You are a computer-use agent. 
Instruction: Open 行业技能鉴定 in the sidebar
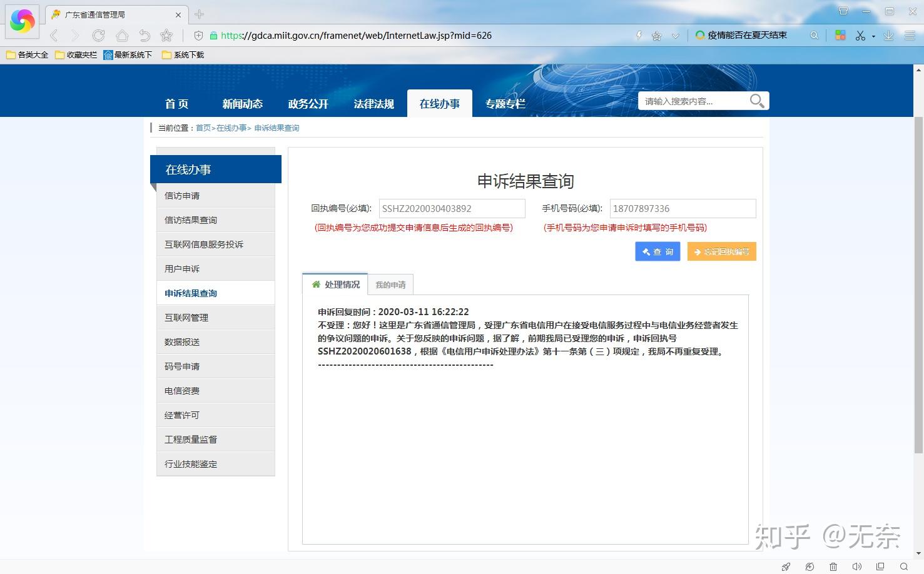point(216,464)
